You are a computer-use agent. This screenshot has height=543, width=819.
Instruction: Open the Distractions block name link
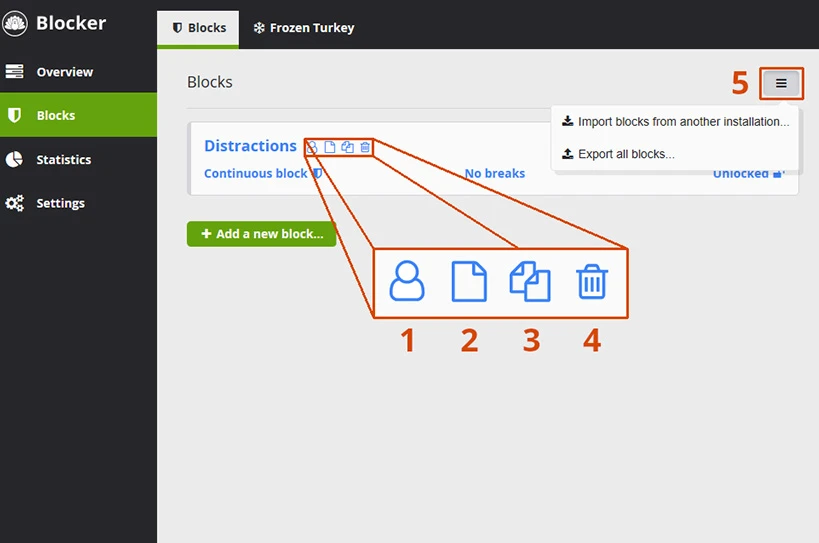(x=250, y=146)
